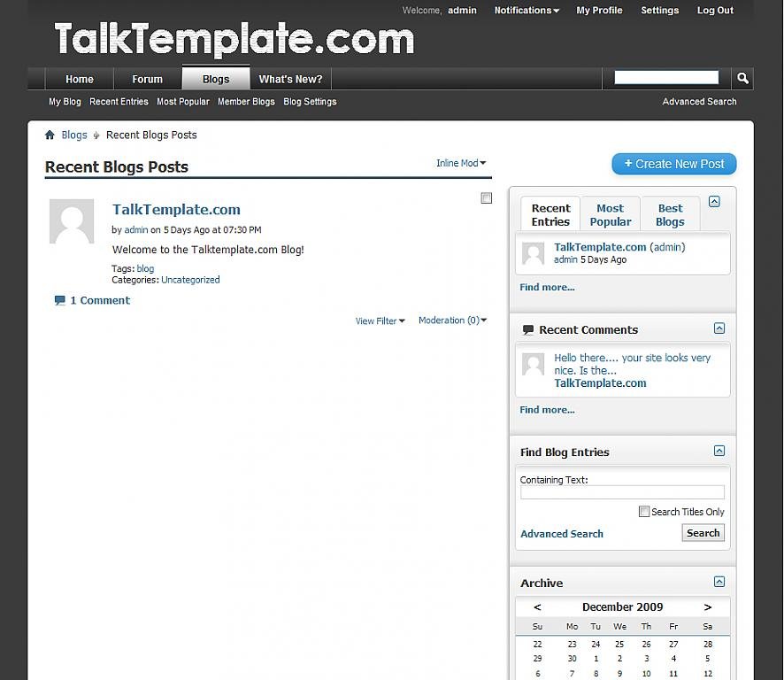Screen dimensions: 784x680
Task: Open Member Blogs submenu link
Action: pos(246,102)
